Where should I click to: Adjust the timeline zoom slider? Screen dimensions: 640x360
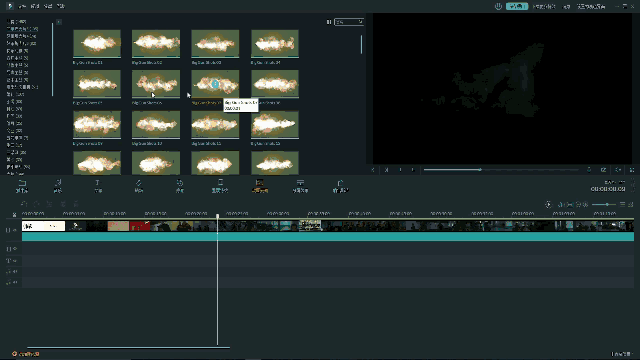point(604,204)
